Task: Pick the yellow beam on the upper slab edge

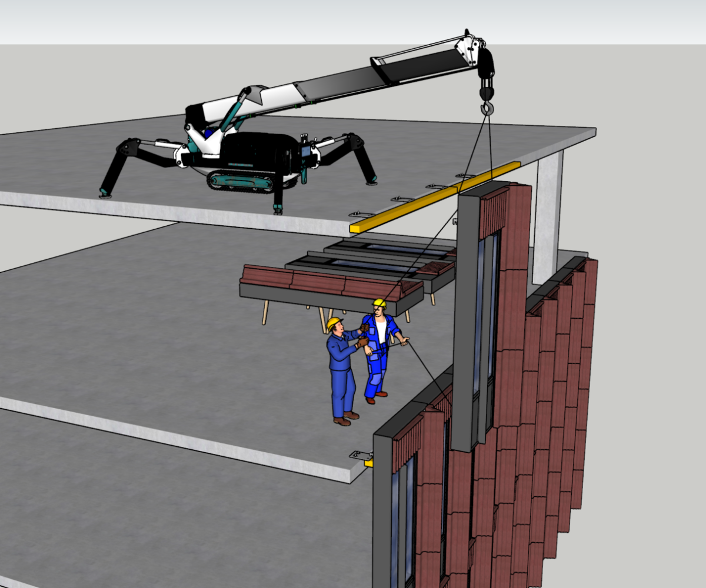Action: pos(435,196)
